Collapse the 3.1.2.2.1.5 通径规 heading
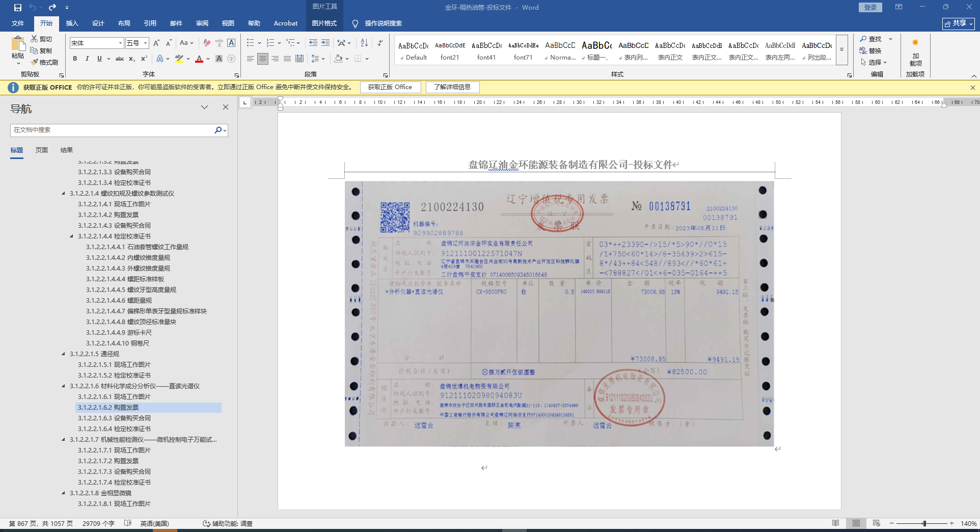The height and width of the screenshot is (532, 980). [64, 354]
